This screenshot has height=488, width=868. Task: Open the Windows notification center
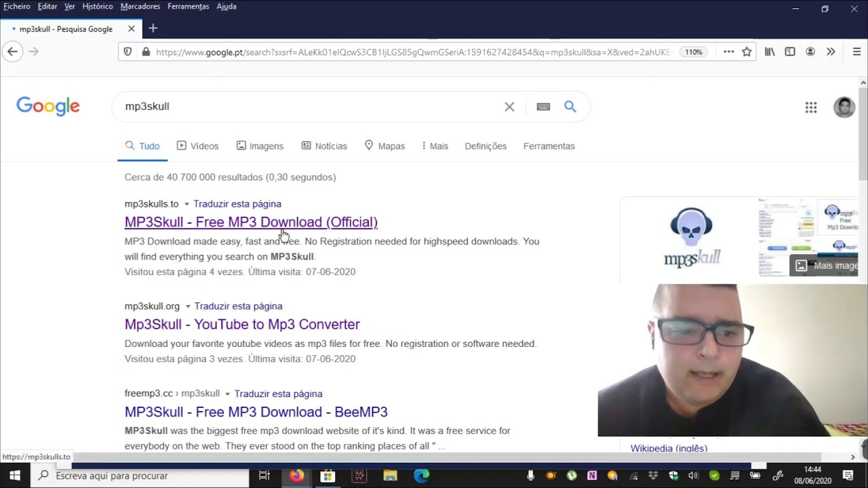[848, 476]
